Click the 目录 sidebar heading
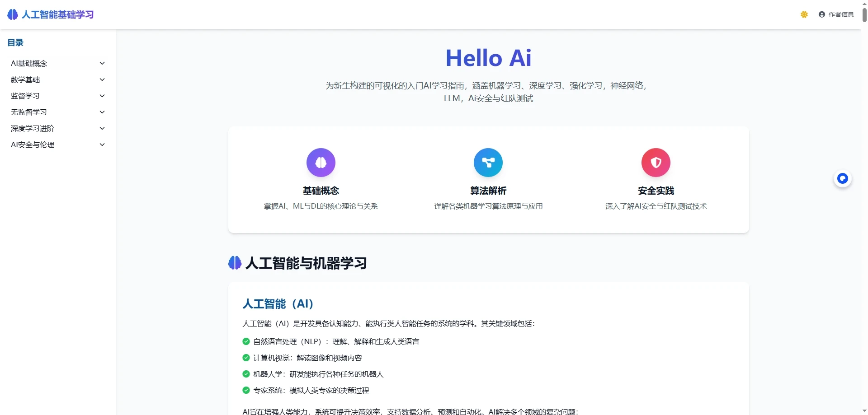This screenshot has height=415, width=868. pyautogui.click(x=15, y=42)
